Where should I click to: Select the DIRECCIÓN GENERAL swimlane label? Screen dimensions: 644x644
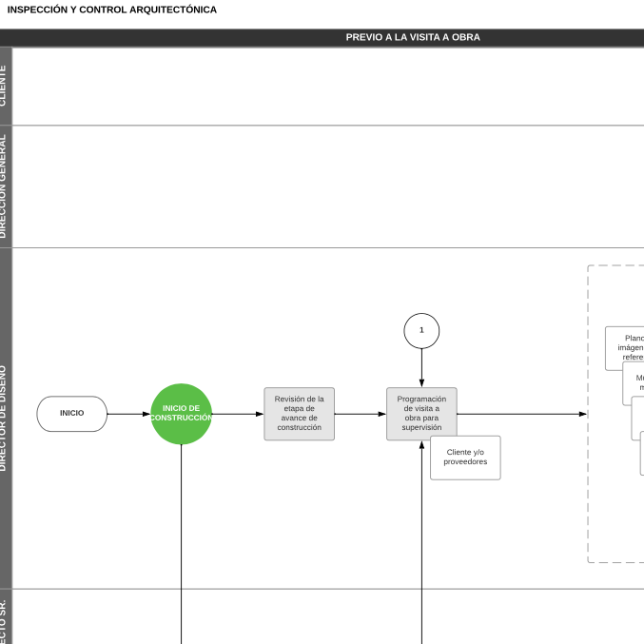click(x=6, y=186)
